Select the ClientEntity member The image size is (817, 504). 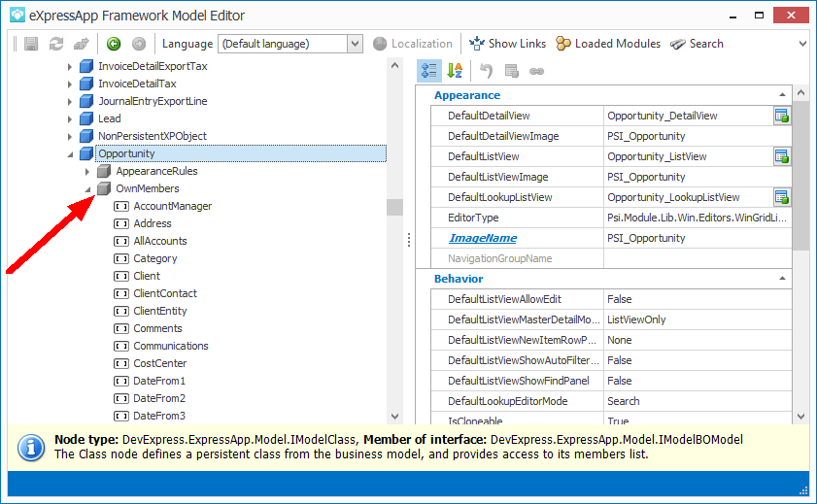(x=160, y=311)
